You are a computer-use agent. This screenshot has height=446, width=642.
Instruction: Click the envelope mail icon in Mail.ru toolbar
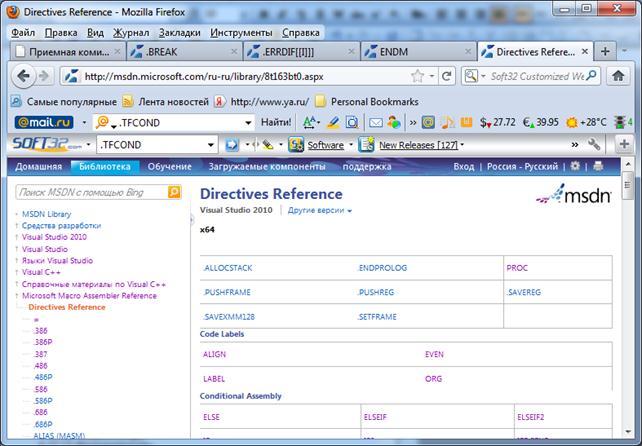pos(375,122)
